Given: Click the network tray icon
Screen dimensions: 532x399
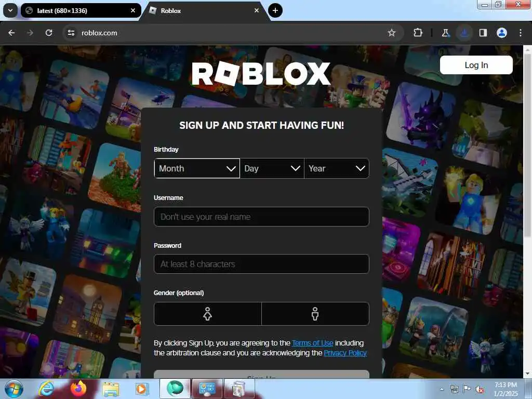Looking at the screenshot, I should (454, 389).
